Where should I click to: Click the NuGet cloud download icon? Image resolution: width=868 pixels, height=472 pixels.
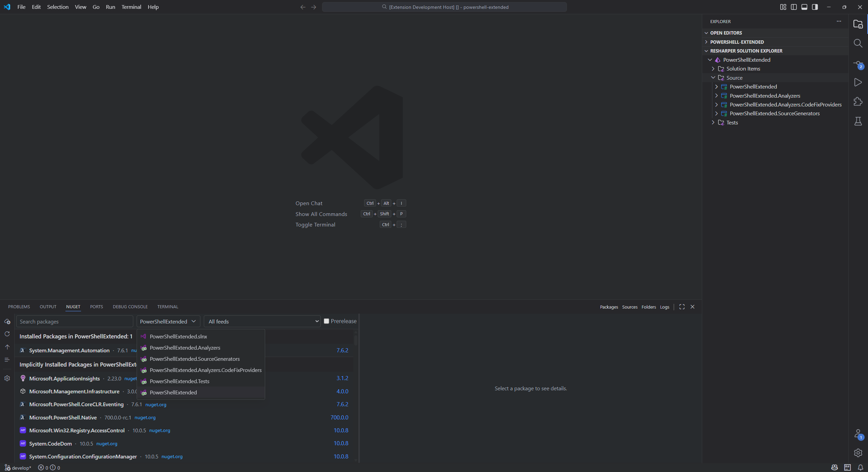pyautogui.click(x=7, y=321)
